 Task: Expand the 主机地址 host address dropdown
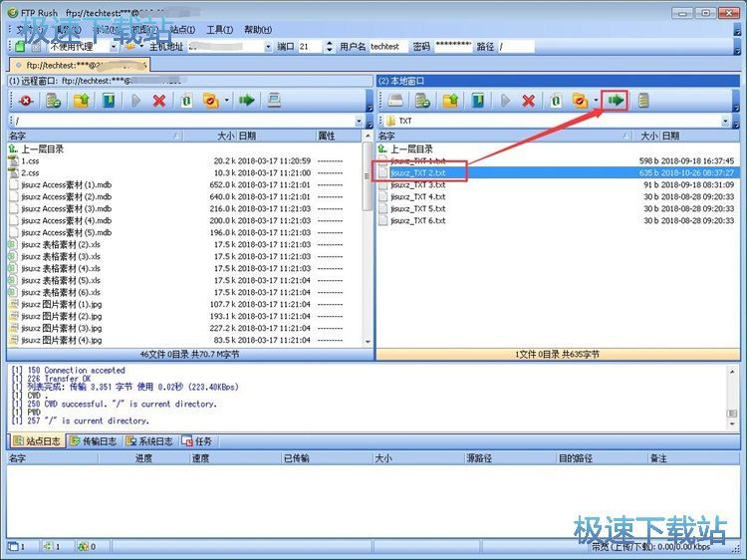268,46
